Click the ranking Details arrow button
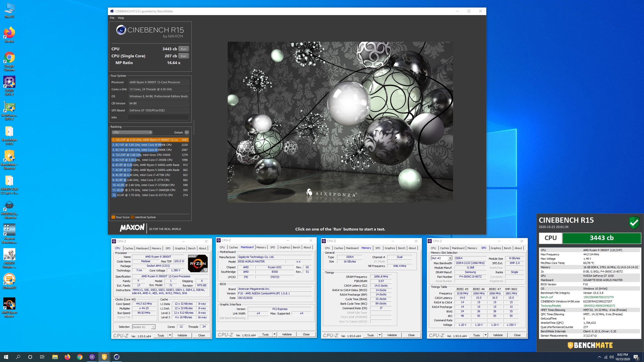 coord(187,132)
